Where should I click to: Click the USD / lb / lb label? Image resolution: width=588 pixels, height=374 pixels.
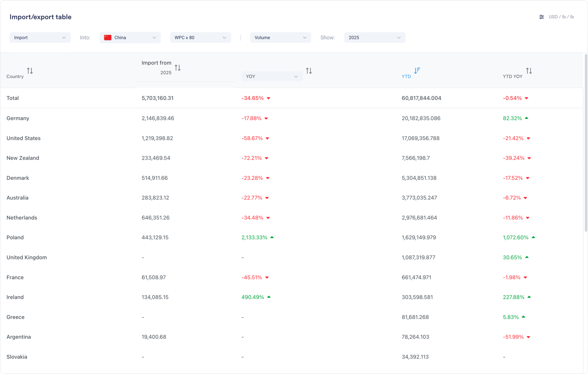(x=561, y=17)
